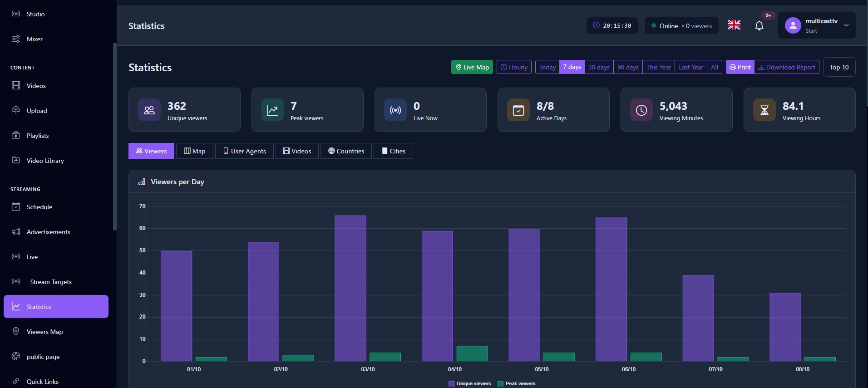Change language via the UK flag icon
The width and height of the screenshot is (868, 388).
[734, 25]
